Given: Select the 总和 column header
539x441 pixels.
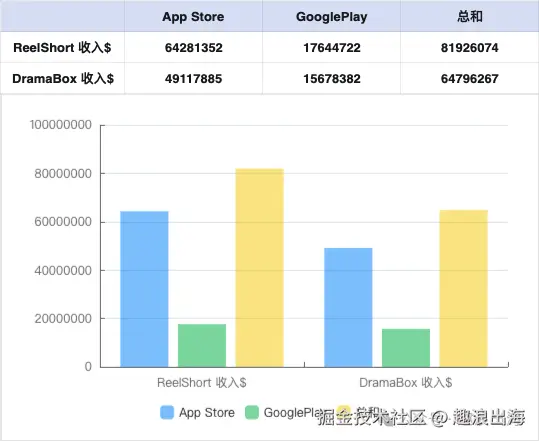Looking at the screenshot, I should [470, 16].
